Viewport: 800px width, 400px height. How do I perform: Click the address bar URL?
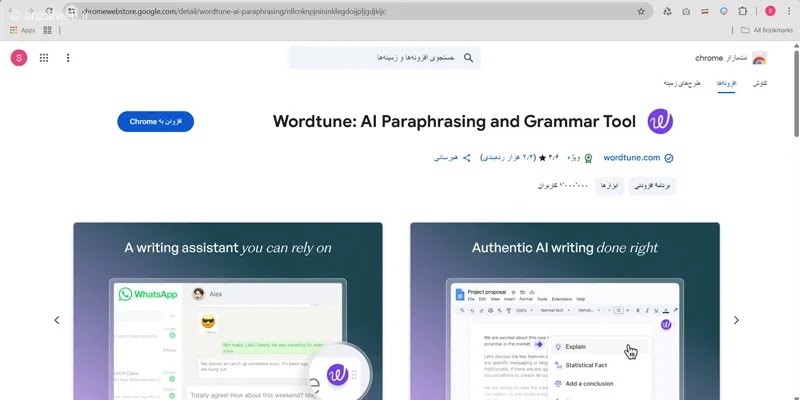tap(234, 11)
